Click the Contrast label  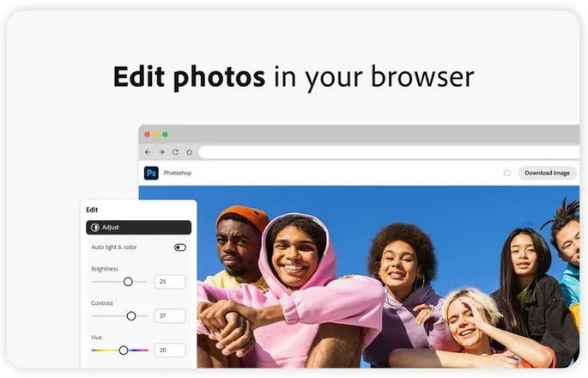pos(102,303)
